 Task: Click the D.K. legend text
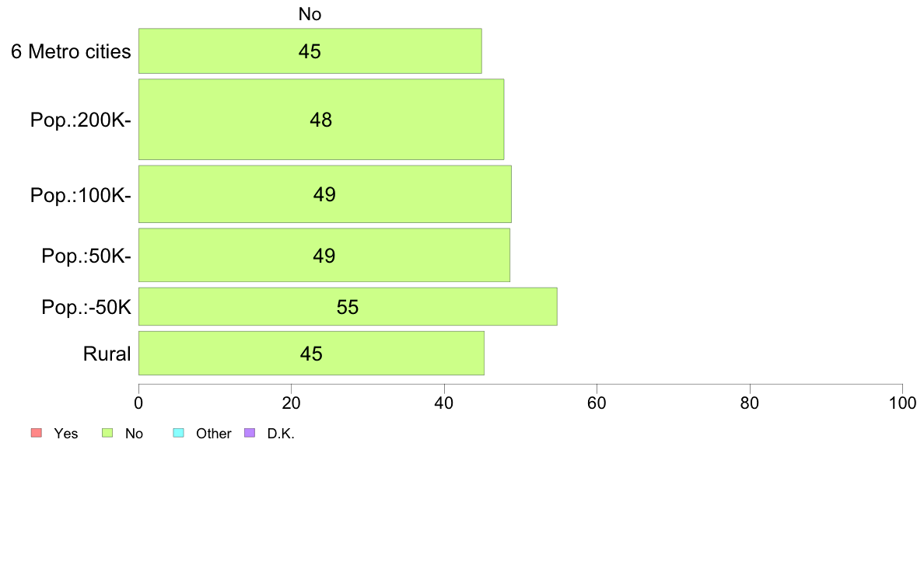pos(281,434)
